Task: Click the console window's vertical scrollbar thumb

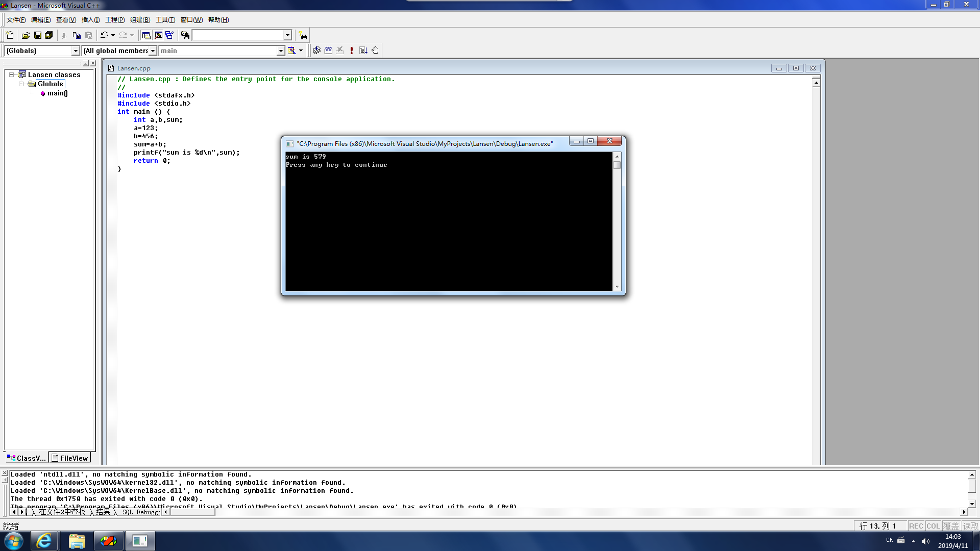Action: click(617, 165)
